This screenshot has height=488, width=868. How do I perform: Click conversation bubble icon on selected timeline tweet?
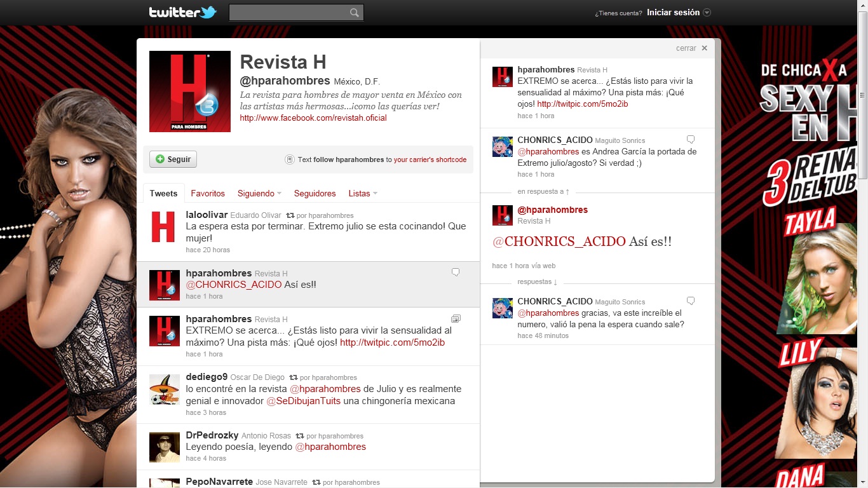pos(455,272)
